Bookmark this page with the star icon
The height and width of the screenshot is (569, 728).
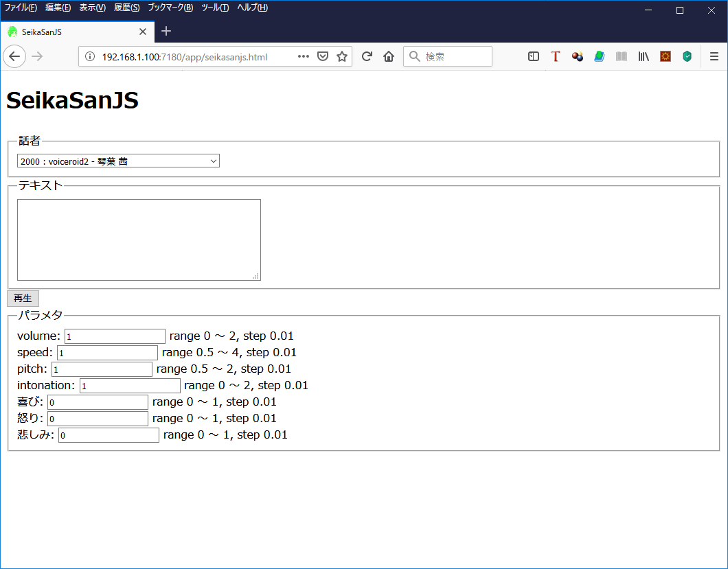tap(342, 56)
